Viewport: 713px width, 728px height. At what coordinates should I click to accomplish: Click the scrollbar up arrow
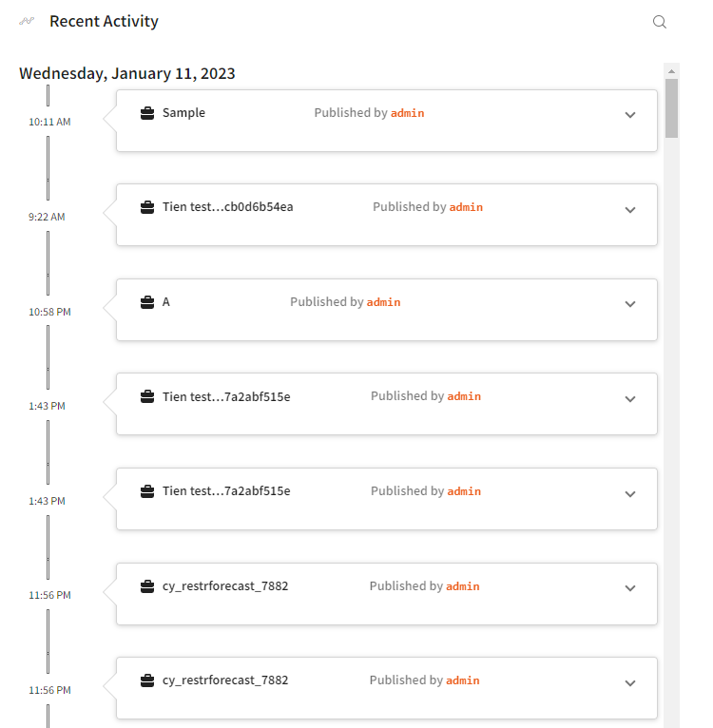coord(672,71)
